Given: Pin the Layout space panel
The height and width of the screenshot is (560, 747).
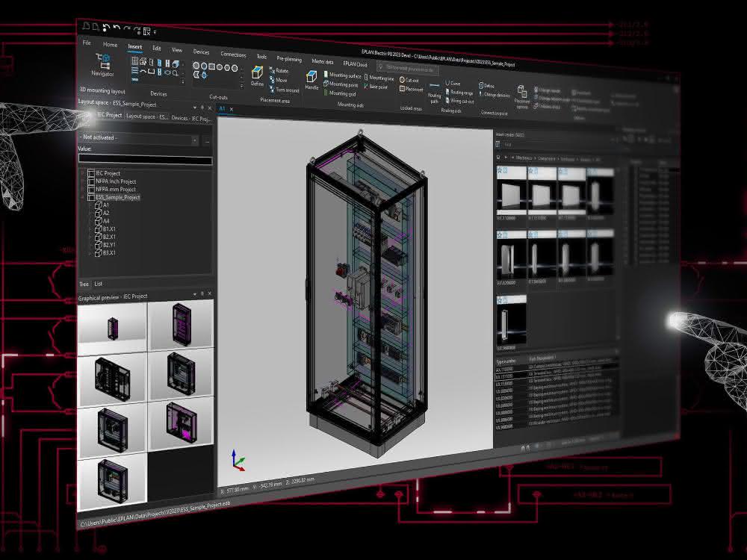Looking at the screenshot, I should tap(202, 108).
